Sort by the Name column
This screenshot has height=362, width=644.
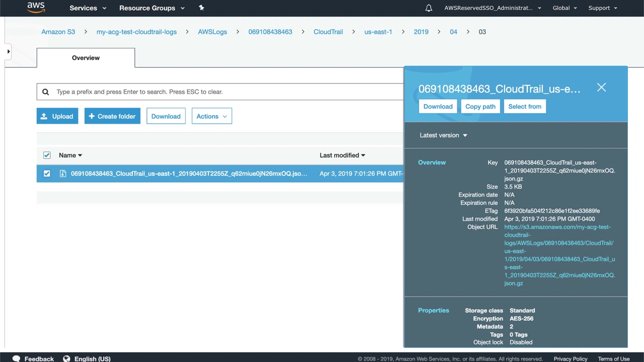coord(70,155)
